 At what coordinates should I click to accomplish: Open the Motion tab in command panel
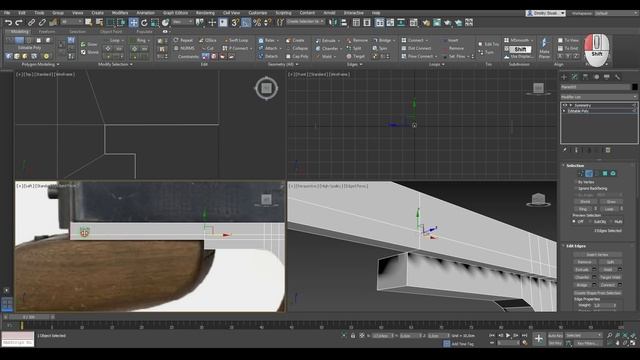(x=596, y=77)
